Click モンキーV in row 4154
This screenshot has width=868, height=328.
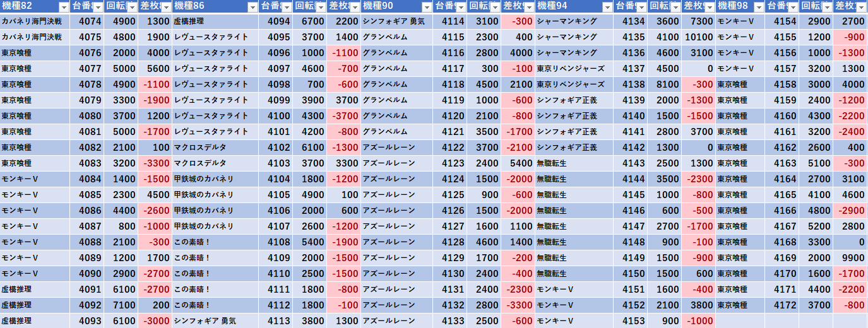735,21
